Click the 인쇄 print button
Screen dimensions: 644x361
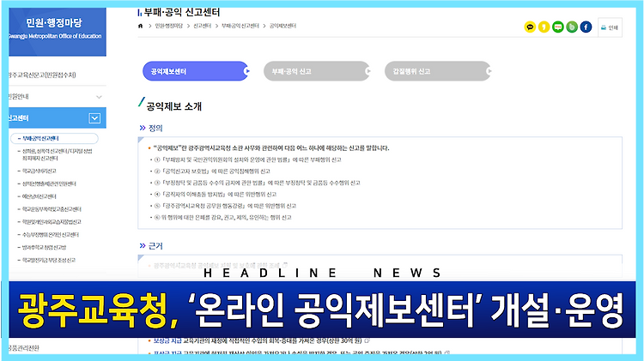coord(610,27)
